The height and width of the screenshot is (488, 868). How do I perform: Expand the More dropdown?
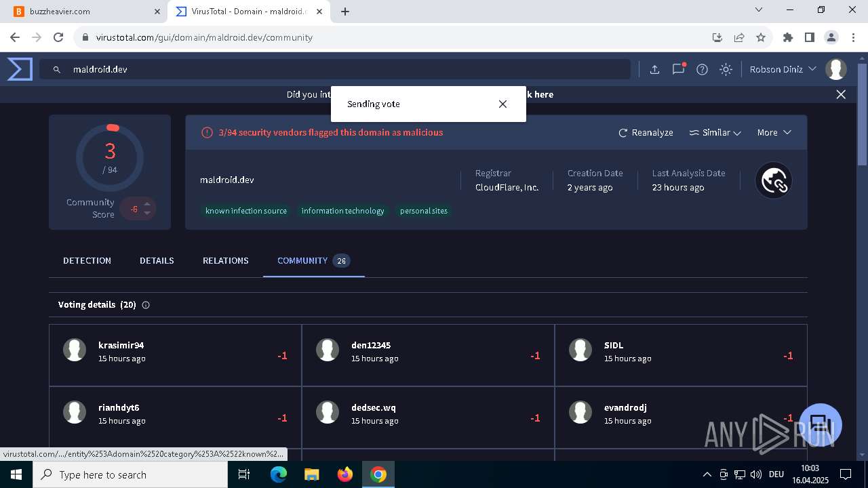774,132
